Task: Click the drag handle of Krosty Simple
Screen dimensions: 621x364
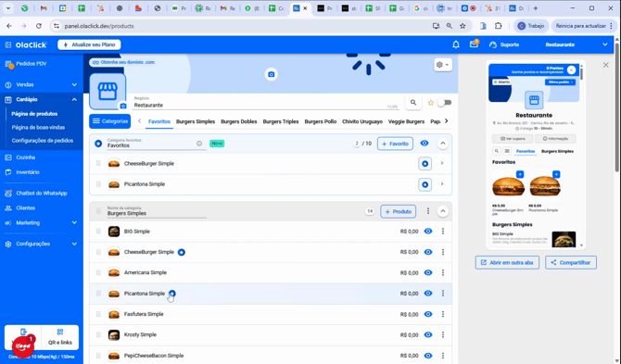Action: 98,334
